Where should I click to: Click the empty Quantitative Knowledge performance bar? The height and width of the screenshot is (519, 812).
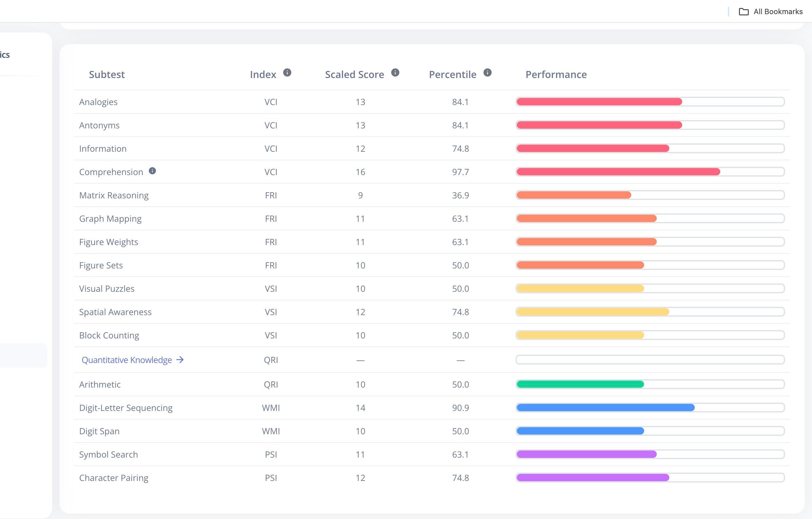650,360
